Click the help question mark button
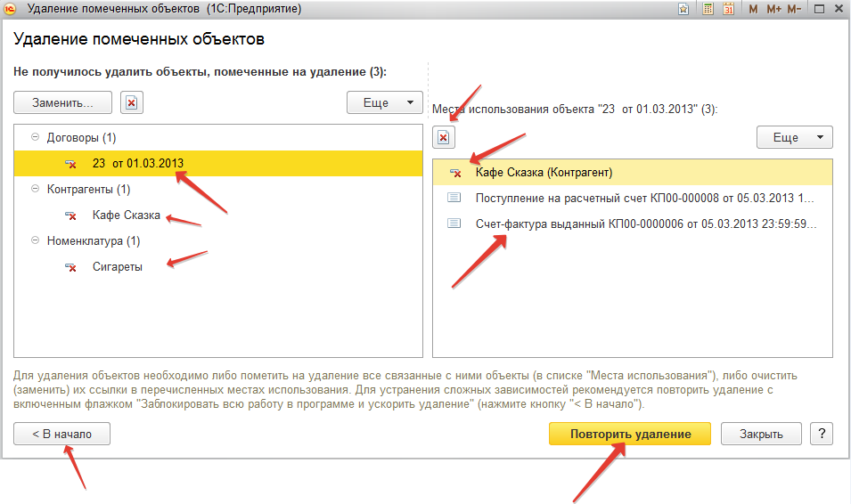 coord(821,434)
